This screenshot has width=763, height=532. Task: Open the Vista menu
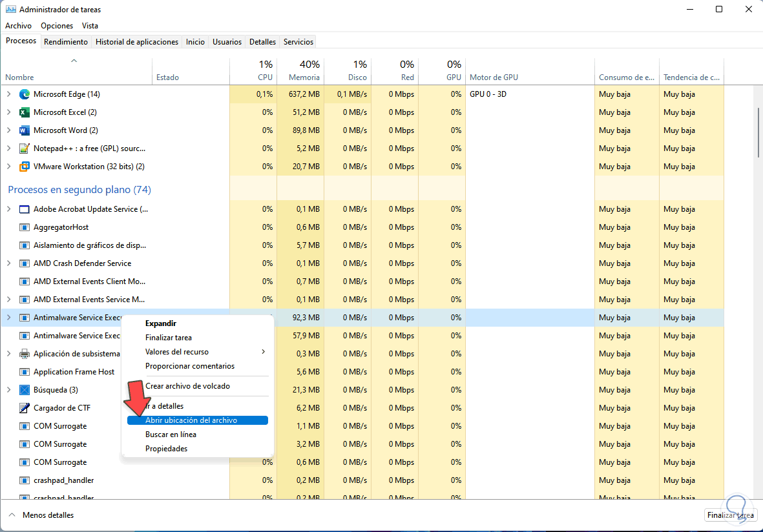click(90, 26)
